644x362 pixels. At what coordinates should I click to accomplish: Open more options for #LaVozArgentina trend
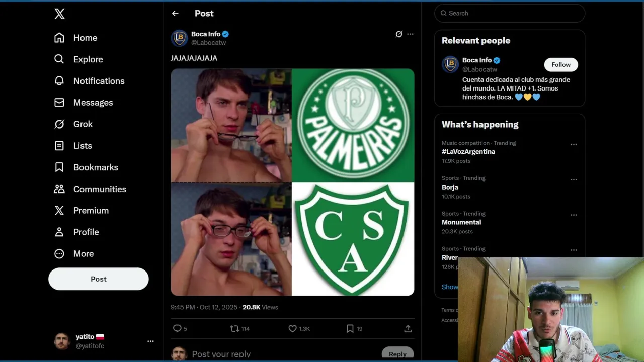click(x=574, y=144)
